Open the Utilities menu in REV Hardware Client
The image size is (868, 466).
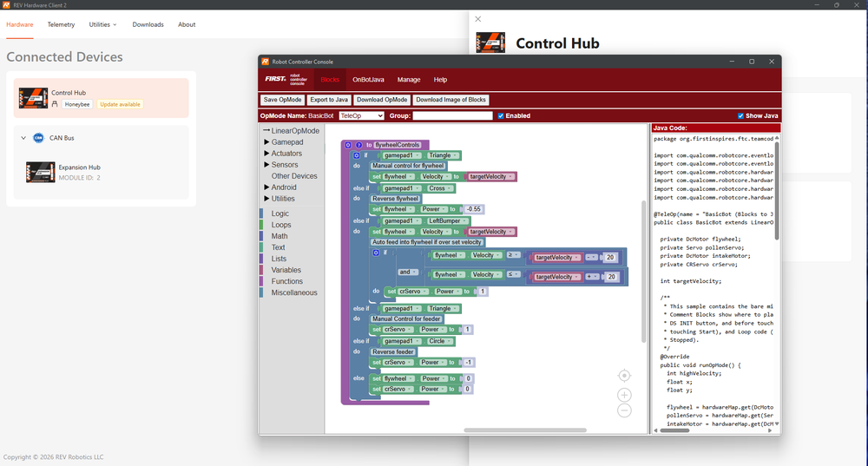click(x=103, y=24)
